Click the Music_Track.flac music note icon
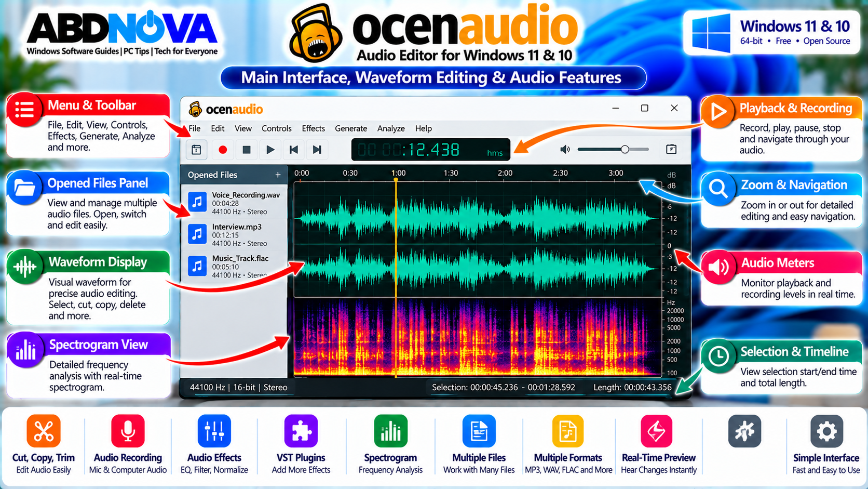868x489 pixels. tap(197, 266)
